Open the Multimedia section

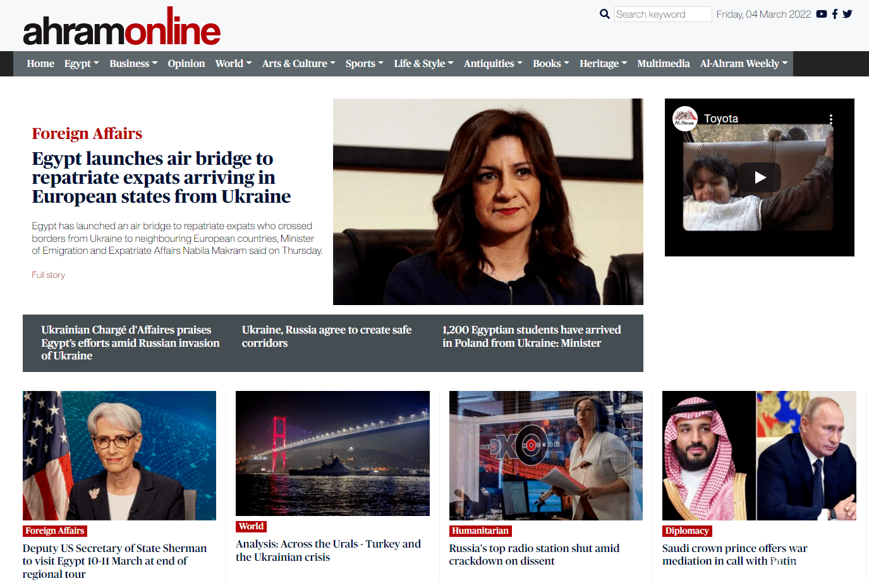664,63
